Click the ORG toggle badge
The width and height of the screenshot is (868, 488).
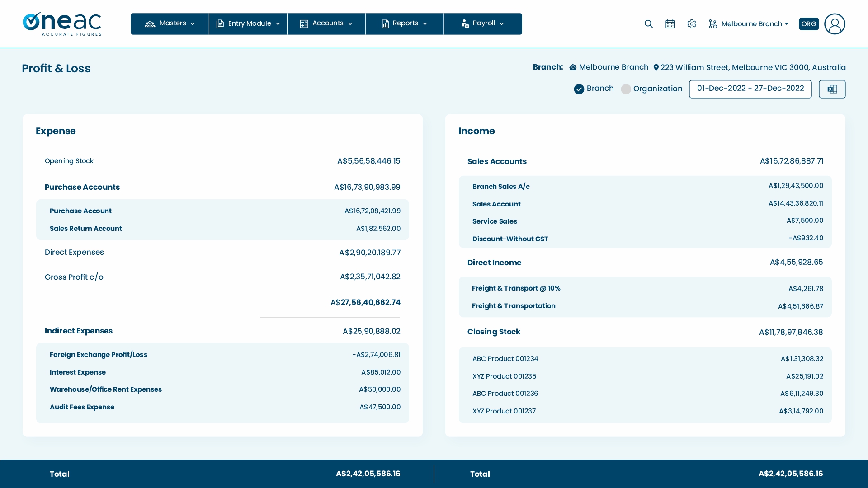808,24
